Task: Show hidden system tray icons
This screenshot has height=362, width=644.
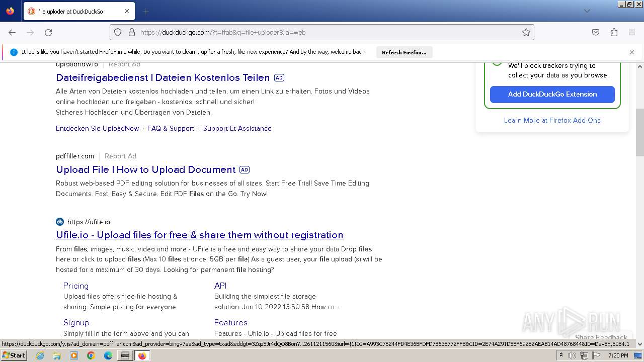Action: [x=561, y=355]
